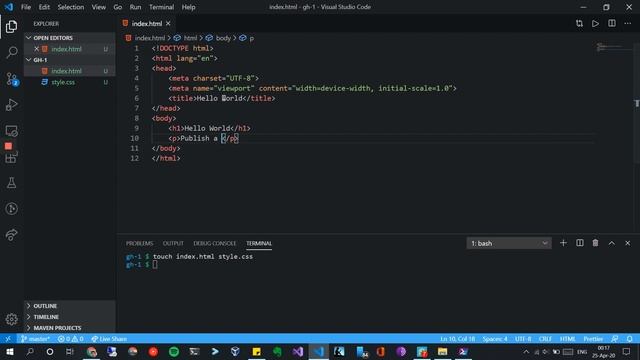Open the Remote Explorer view
The image size is (640, 360).
pos(11,131)
